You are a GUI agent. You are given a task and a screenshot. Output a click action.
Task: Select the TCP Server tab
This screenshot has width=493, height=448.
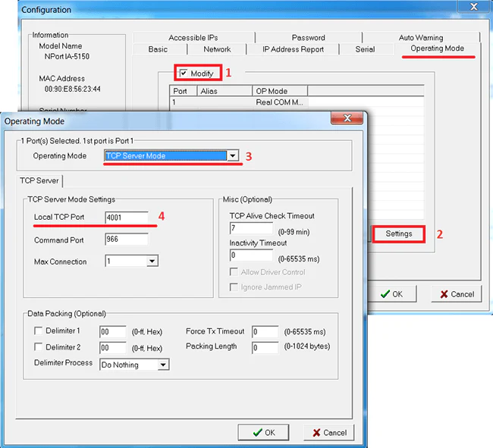pos(39,180)
